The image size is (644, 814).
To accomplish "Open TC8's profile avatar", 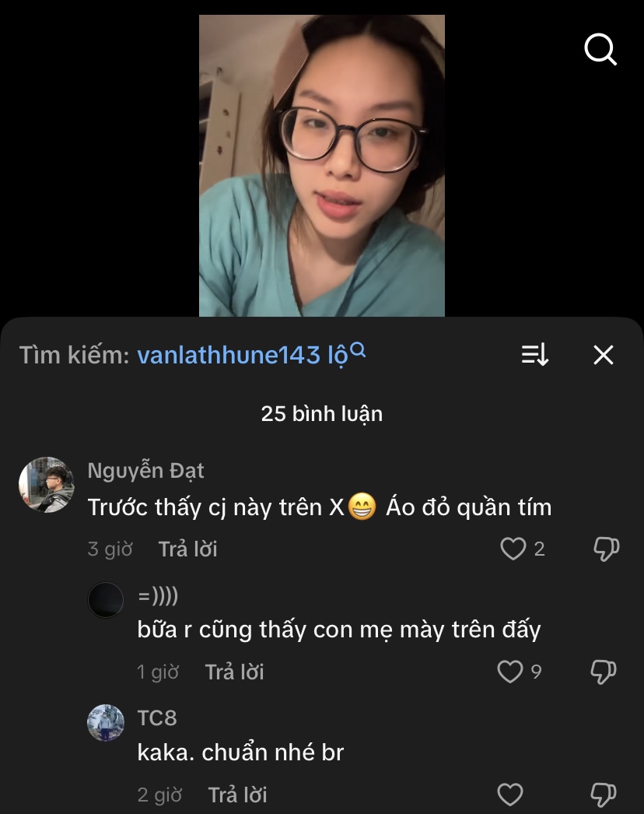I will pyautogui.click(x=106, y=723).
